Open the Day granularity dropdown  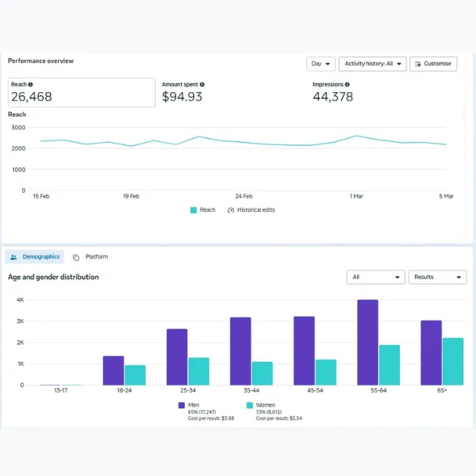click(321, 63)
